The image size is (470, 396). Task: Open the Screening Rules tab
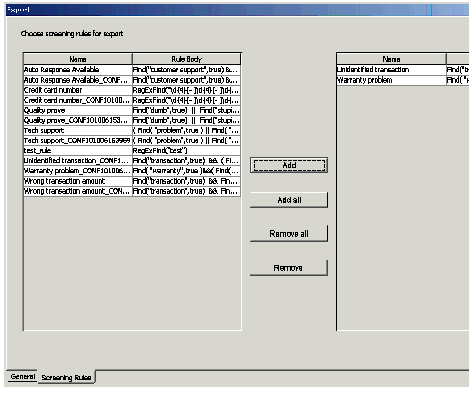[66, 377]
